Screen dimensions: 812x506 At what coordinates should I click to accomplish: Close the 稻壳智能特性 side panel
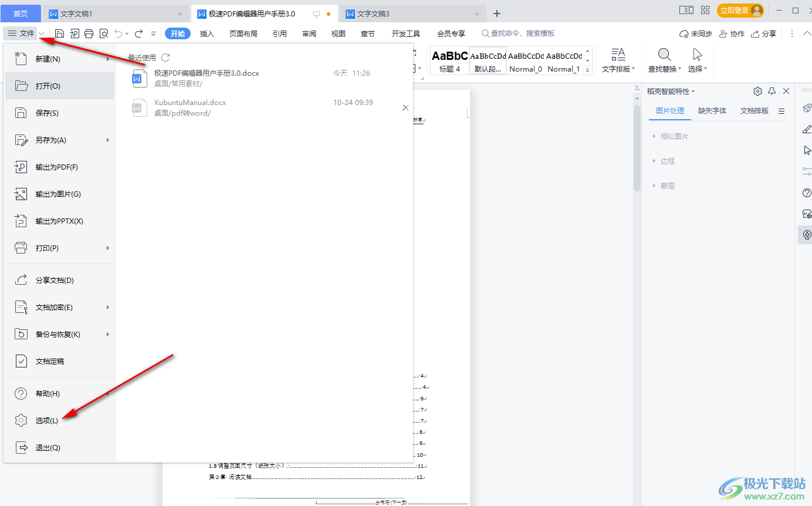(786, 91)
